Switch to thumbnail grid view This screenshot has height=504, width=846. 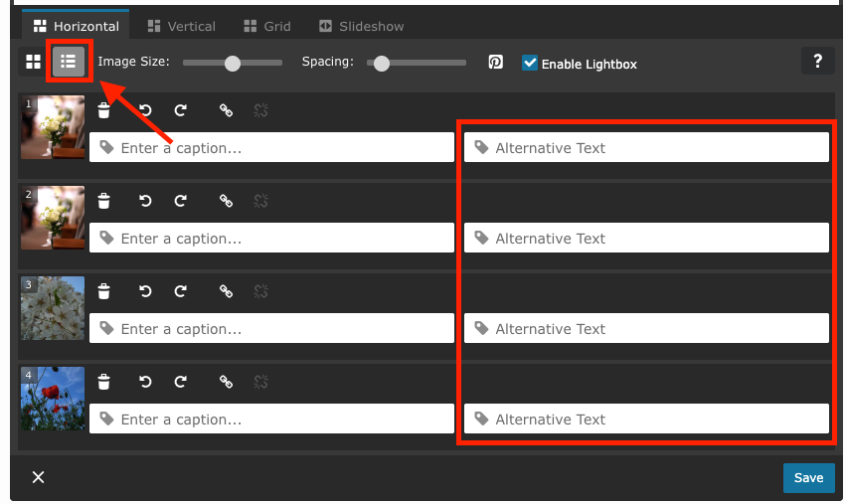(x=34, y=62)
